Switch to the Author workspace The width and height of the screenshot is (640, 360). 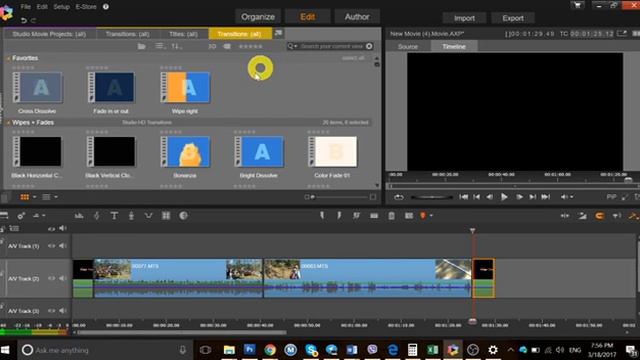[x=357, y=17]
